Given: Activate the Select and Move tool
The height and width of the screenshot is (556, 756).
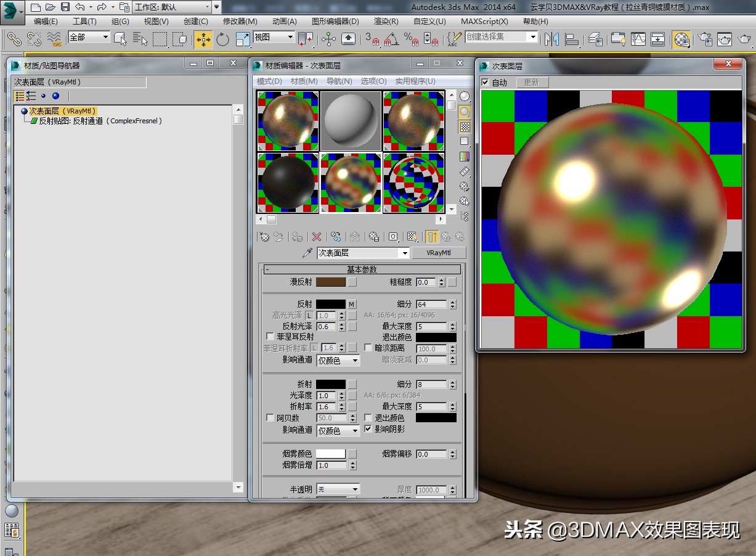Looking at the screenshot, I should (x=203, y=39).
